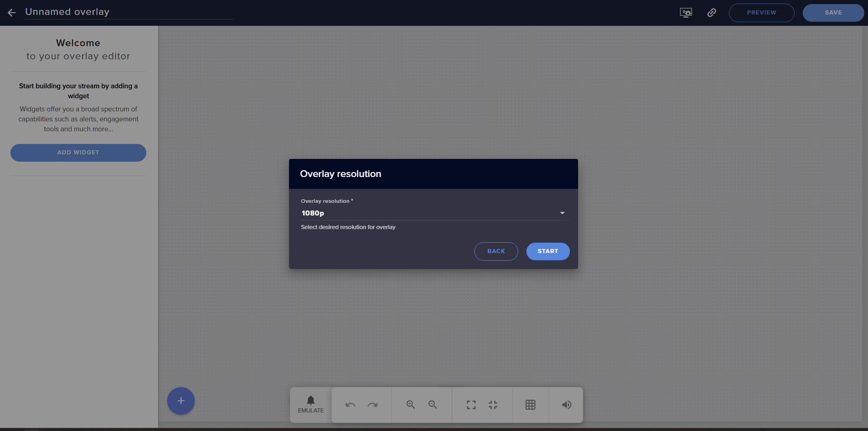
Task: Go back using the arrow icon
Action: click(x=12, y=13)
